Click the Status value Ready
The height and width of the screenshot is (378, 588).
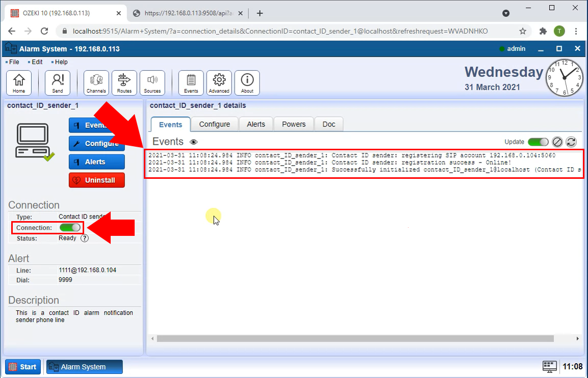67,238
